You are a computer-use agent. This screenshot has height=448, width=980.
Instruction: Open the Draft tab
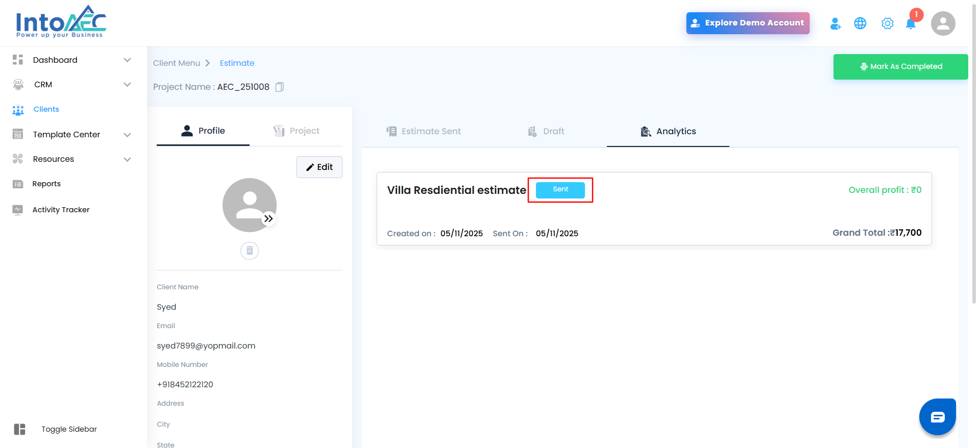tap(546, 131)
